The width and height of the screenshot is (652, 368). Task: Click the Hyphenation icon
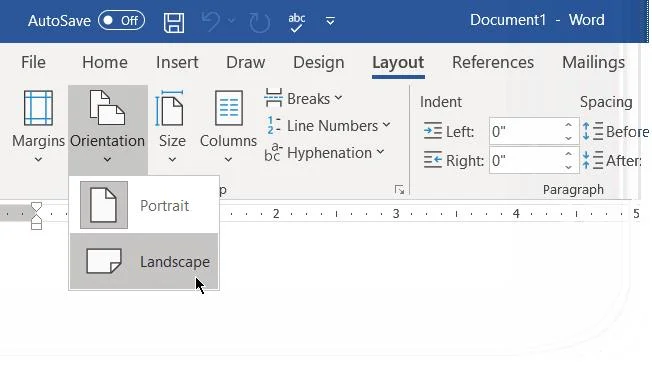coord(273,153)
